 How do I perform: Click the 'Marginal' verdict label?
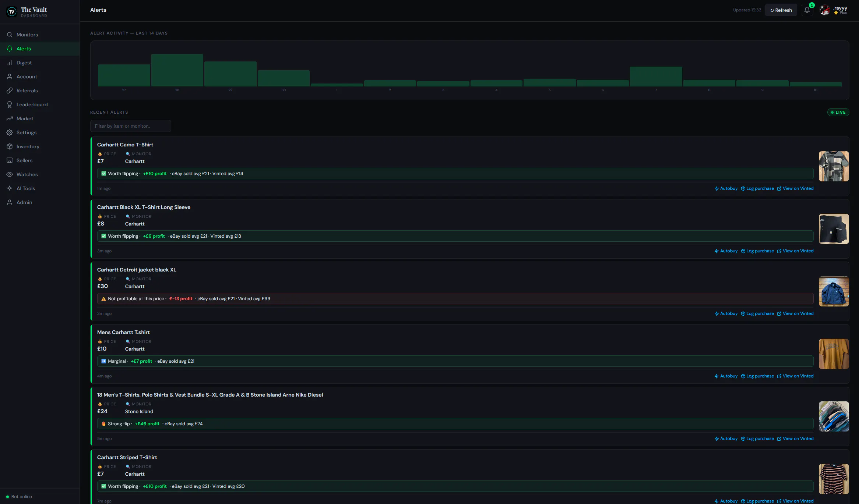coord(117,361)
